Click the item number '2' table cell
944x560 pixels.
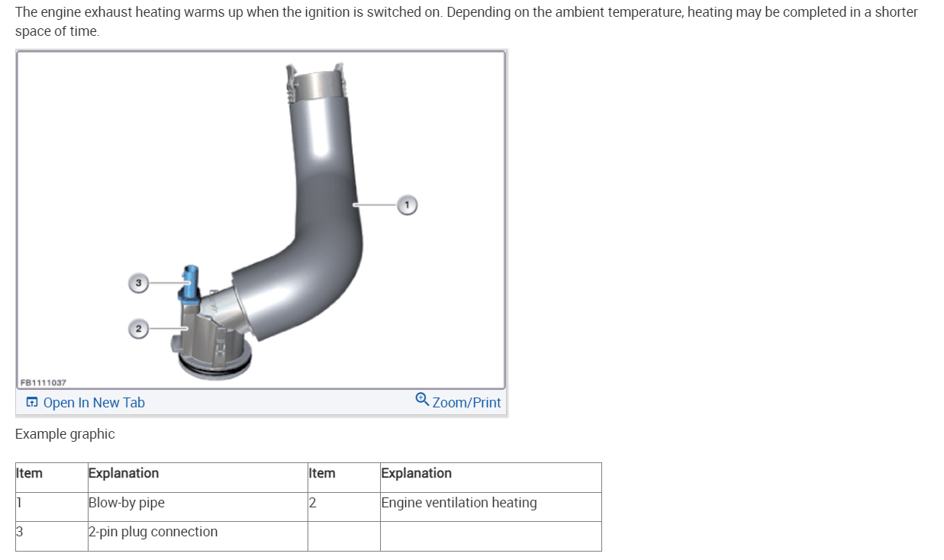(344, 507)
